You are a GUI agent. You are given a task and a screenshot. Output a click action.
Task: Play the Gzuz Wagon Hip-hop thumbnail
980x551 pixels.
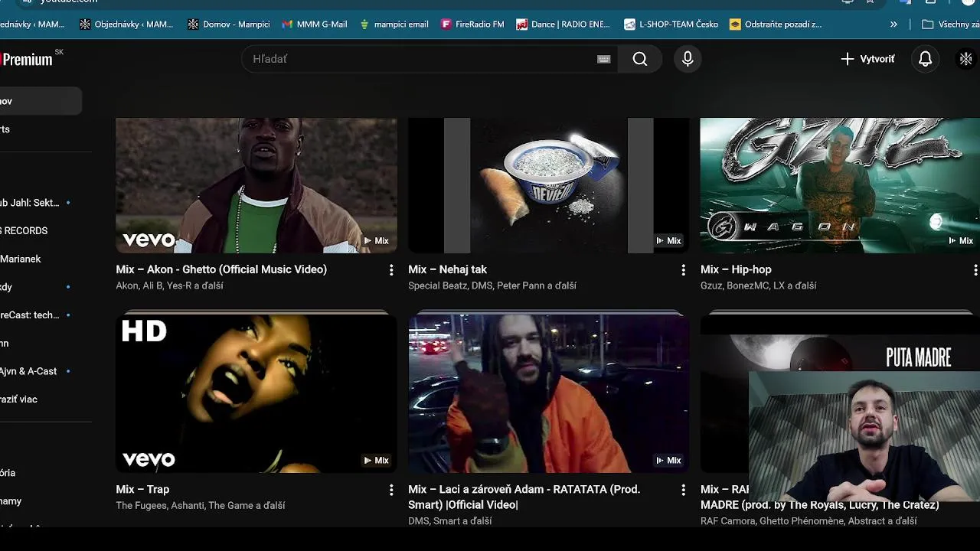(840, 185)
